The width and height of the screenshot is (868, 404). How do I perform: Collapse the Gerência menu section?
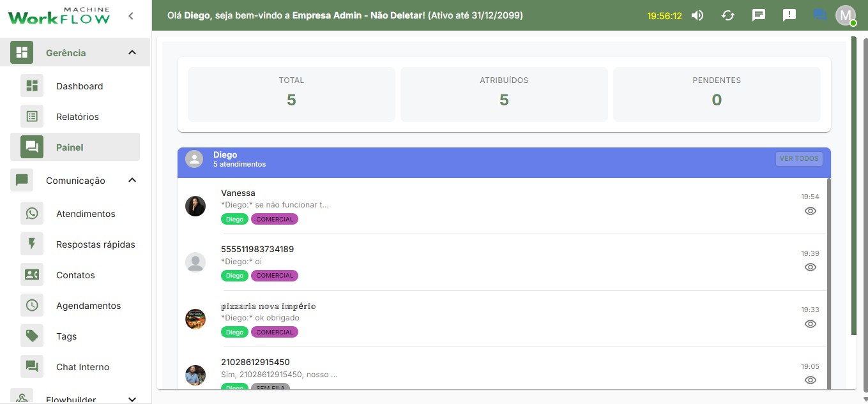coord(132,53)
